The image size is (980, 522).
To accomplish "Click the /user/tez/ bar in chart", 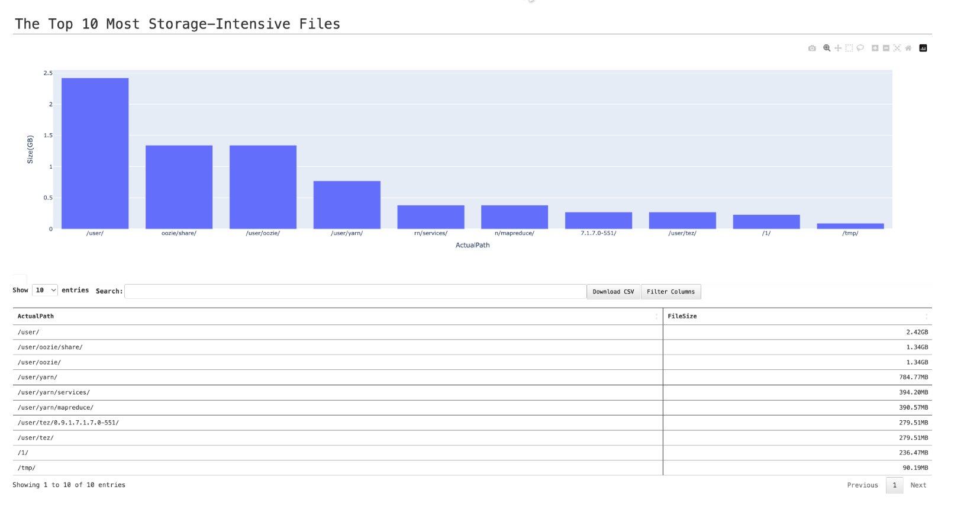I will [682, 221].
